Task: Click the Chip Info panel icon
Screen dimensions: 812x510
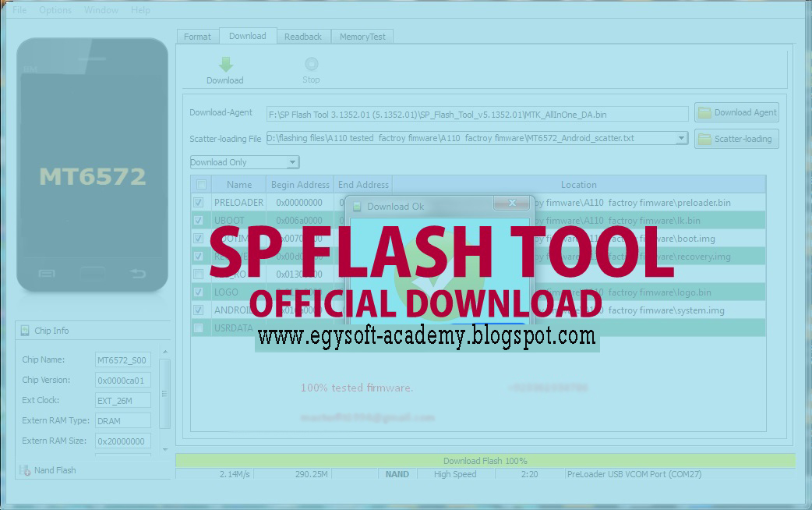Action: click(x=25, y=331)
